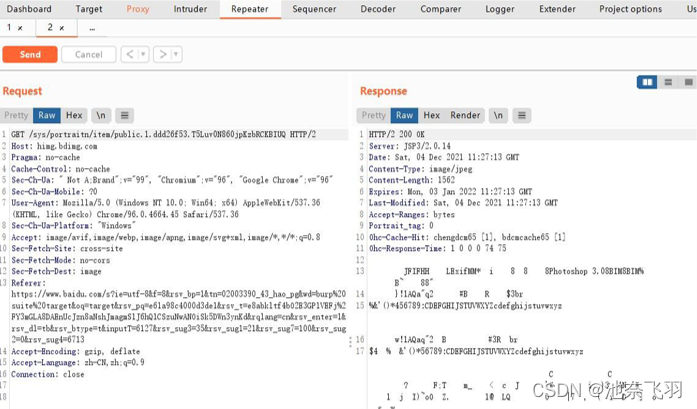Select Repeater request tab 2
Image resolution: width=697 pixels, height=409 pixels.
[x=50, y=28]
